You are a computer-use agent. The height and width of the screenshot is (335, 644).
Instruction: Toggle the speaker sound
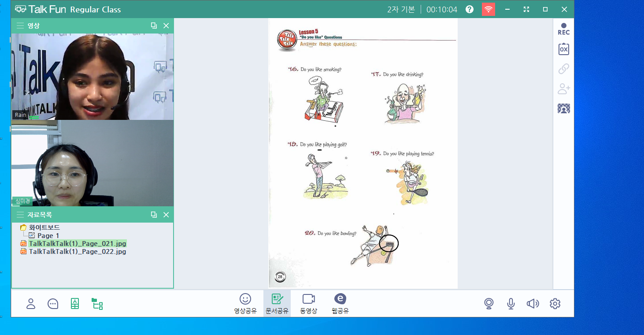(x=533, y=304)
